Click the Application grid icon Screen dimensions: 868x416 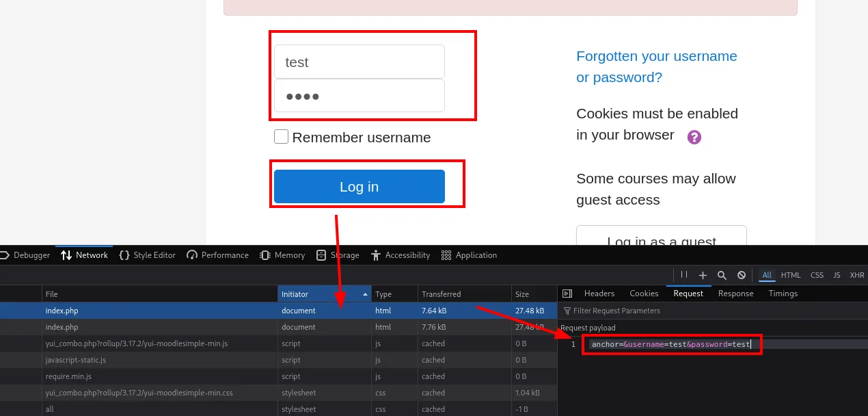pos(446,255)
